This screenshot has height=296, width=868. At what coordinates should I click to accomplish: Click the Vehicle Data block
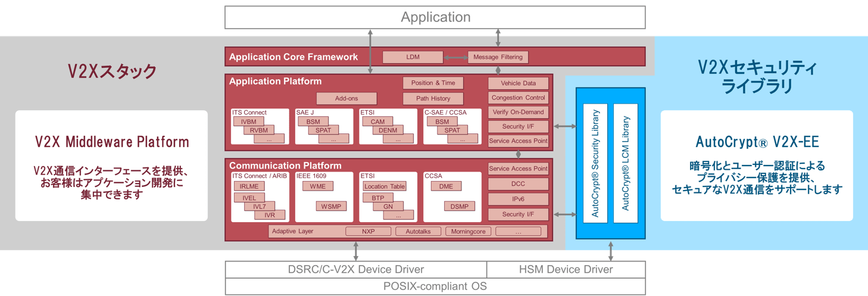click(x=518, y=83)
